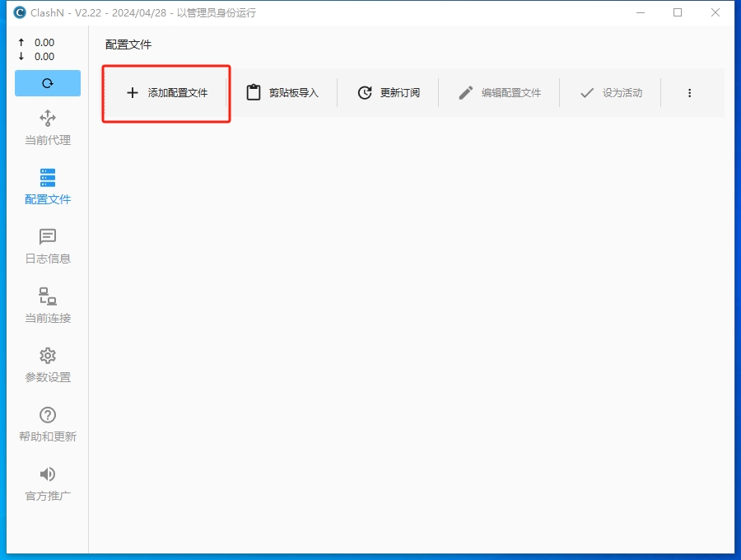This screenshot has width=741, height=560.
Task: Click the pencil icon on 编辑配置文件
Action: [466, 92]
